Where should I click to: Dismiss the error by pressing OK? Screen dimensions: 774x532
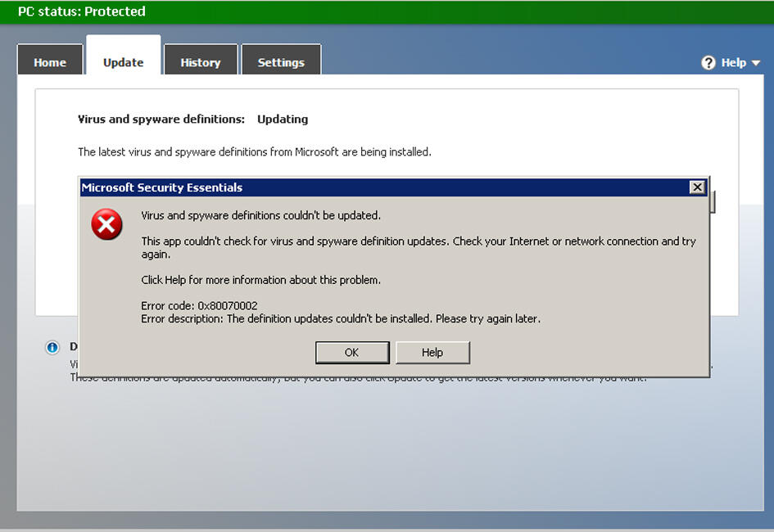(352, 352)
